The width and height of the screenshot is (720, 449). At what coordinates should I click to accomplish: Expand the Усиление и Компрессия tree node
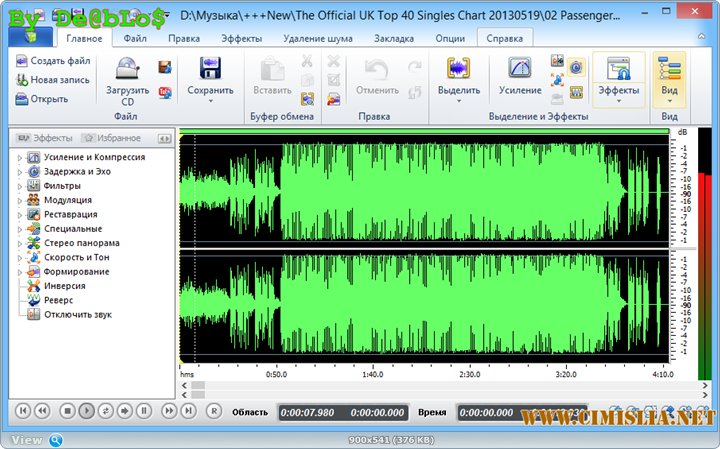[19, 158]
